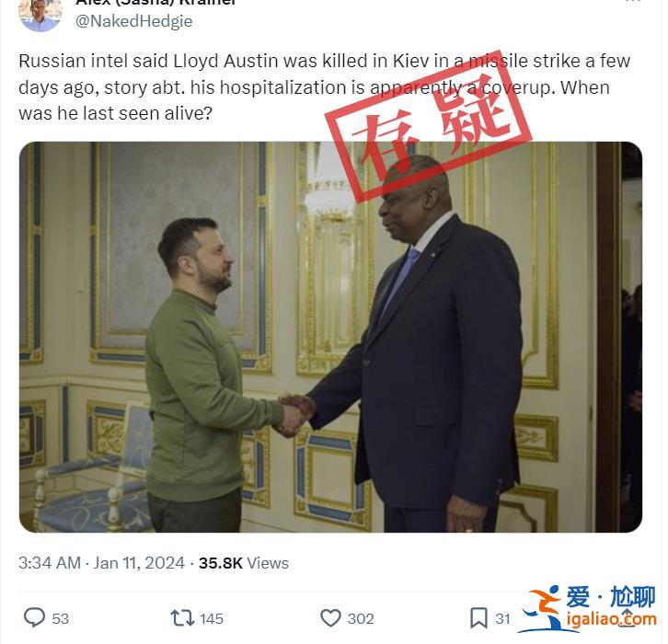Enlarge the handshake photo in the post
The height and width of the screenshot is (644, 668).
[330, 337]
